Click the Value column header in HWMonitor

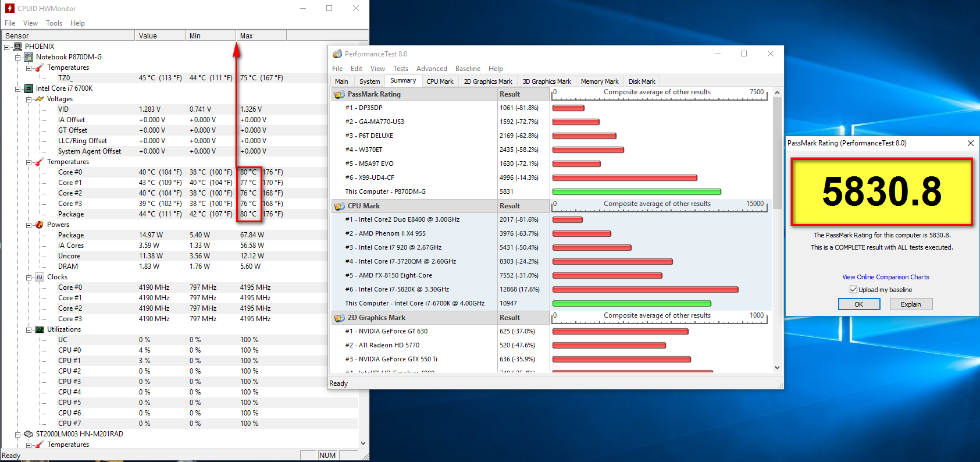(x=160, y=35)
